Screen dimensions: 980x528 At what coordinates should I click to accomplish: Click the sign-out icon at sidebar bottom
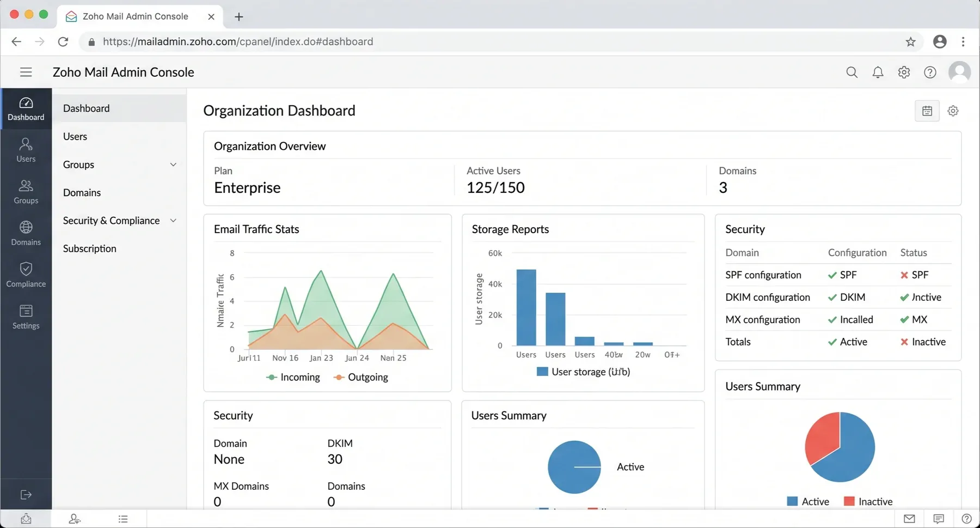[x=26, y=494]
